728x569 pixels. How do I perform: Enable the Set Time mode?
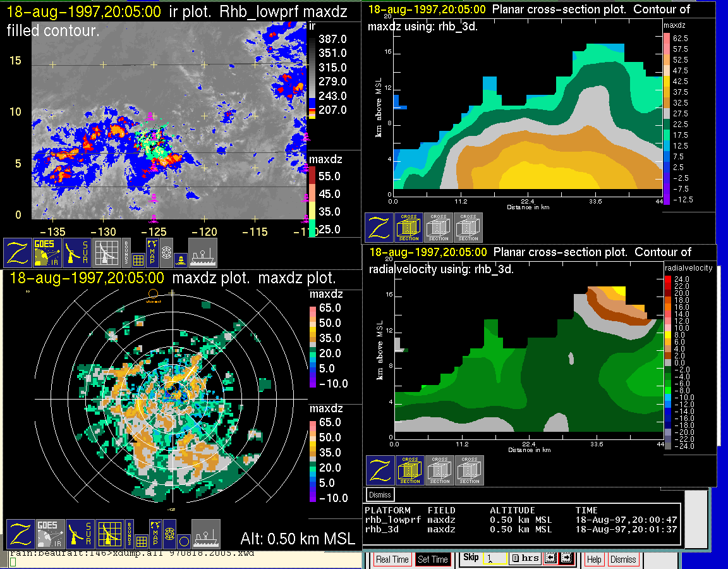coord(433,560)
